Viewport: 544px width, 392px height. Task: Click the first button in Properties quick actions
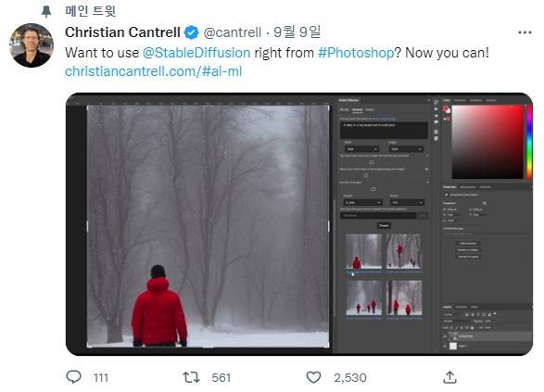click(x=468, y=244)
